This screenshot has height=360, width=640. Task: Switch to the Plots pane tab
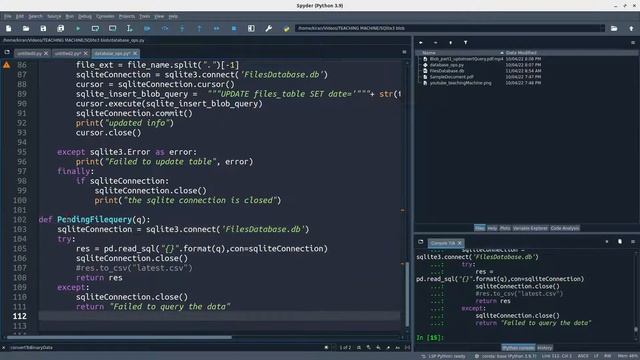pyautogui.click(x=505, y=228)
